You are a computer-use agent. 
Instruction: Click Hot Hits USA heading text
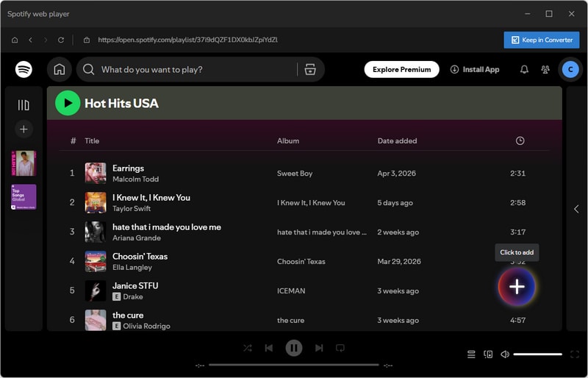(121, 103)
